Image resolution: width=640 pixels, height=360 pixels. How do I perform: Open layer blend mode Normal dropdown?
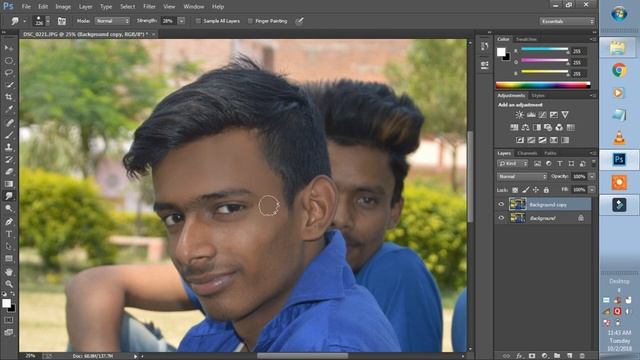tap(522, 177)
